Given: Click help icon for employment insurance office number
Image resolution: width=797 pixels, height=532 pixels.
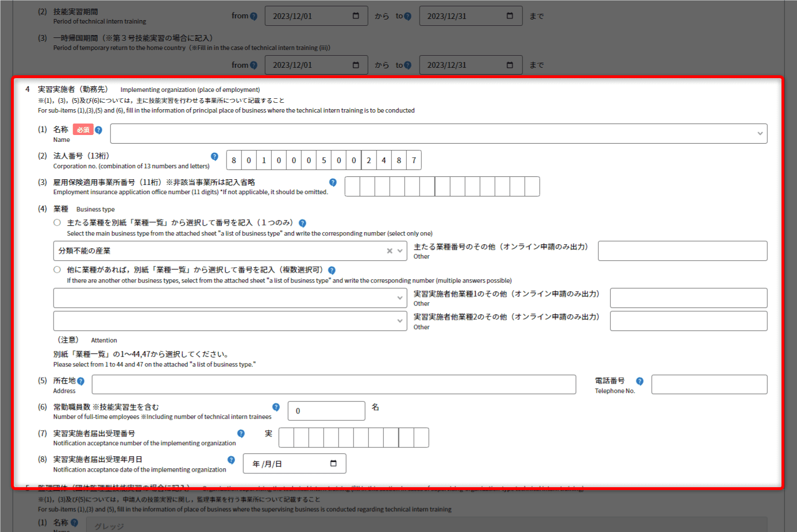Looking at the screenshot, I should [x=333, y=182].
